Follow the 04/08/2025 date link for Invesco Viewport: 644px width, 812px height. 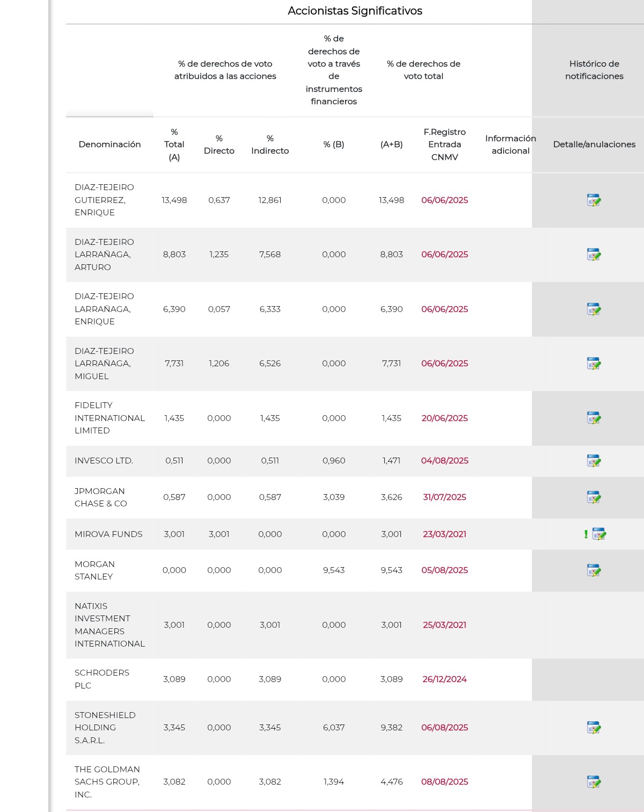444,461
